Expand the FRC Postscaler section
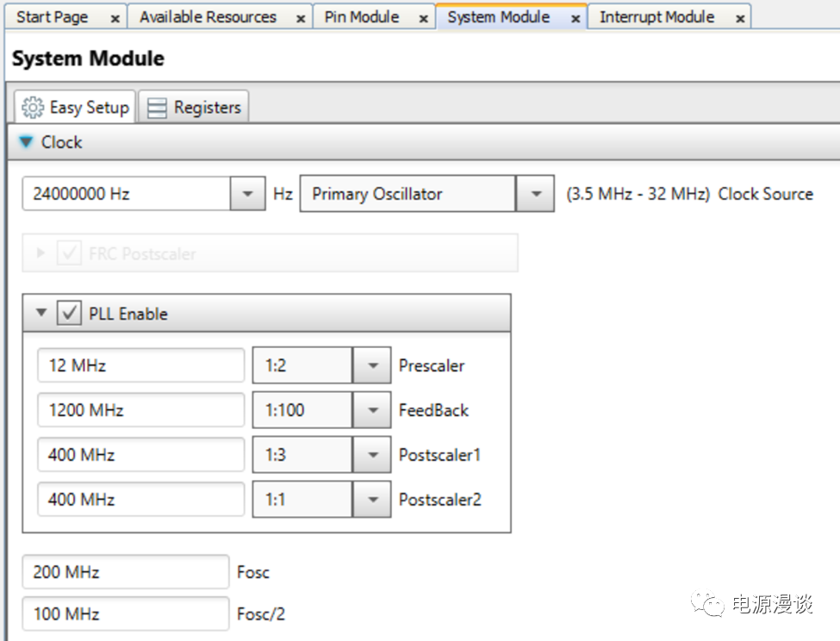This screenshot has width=840, height=641. [x=40, y=253]
